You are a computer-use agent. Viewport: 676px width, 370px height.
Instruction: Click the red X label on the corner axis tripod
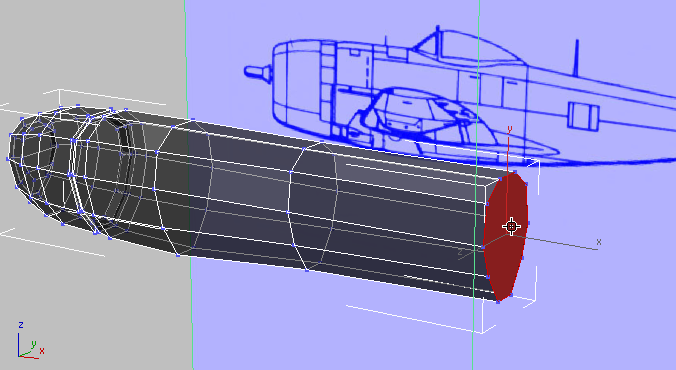pyautogui.click(x=42, y=351)
